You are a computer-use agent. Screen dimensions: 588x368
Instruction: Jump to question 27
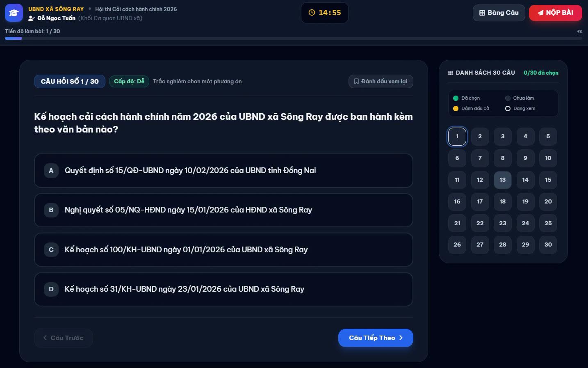[x=480, y=245]
